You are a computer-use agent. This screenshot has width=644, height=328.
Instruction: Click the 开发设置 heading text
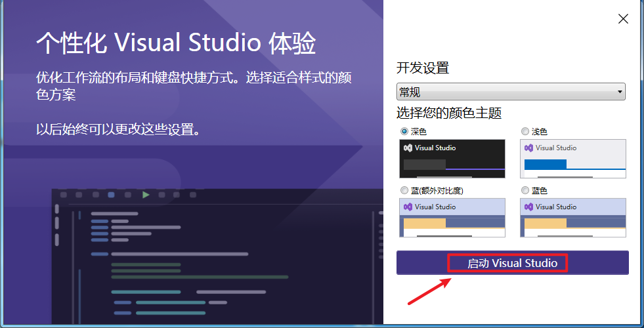pos(423,68)
